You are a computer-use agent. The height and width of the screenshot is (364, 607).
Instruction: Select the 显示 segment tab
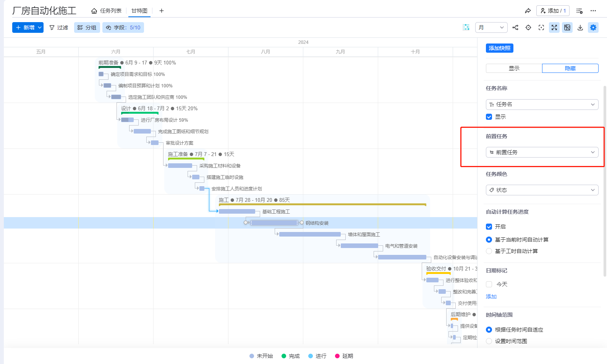pos(514,68)
